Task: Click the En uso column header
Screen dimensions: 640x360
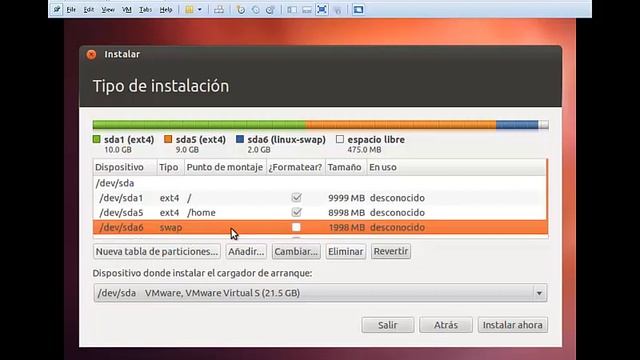Action: (x=456, y=167)
